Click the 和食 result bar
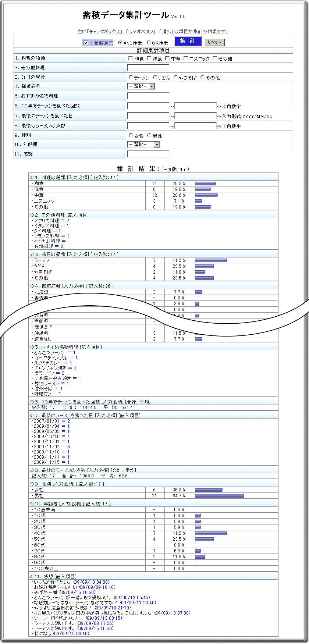Viewport: 309px width, 644px height. (205, 183)
